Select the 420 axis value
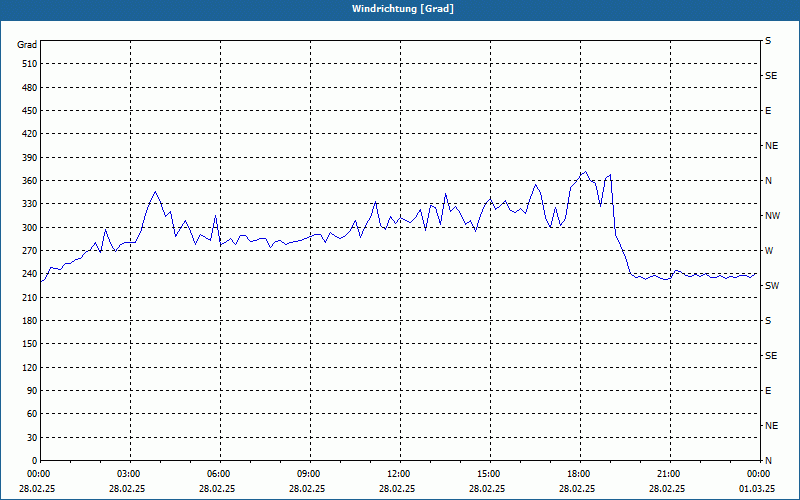The height and width of the screenshot is (500, 800). (x=29, y=134)
